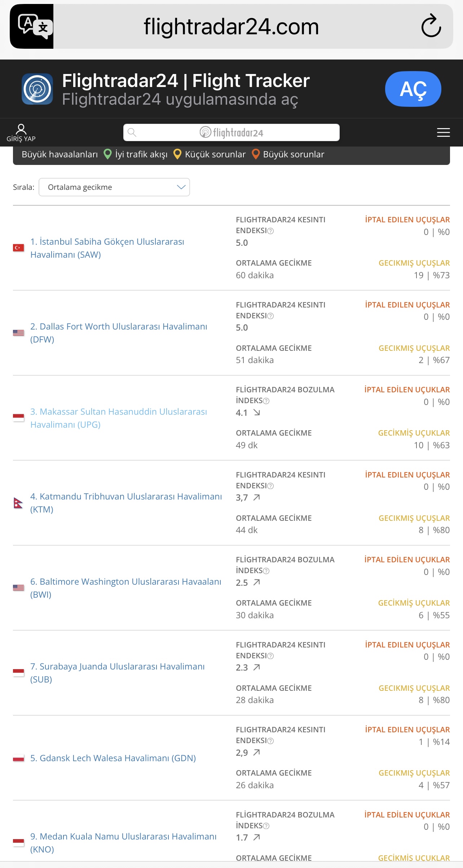Tap the flightradar24.com address bar

point(231,26)
